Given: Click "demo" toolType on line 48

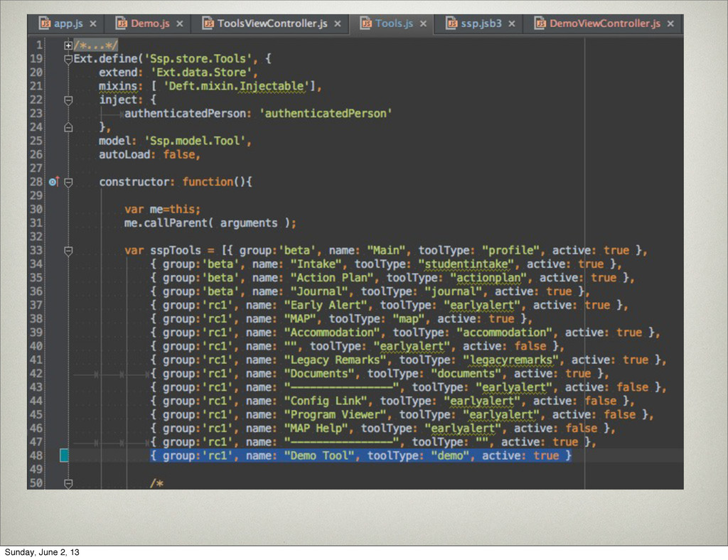Looking at the screenshot, I should click(450, 456).
